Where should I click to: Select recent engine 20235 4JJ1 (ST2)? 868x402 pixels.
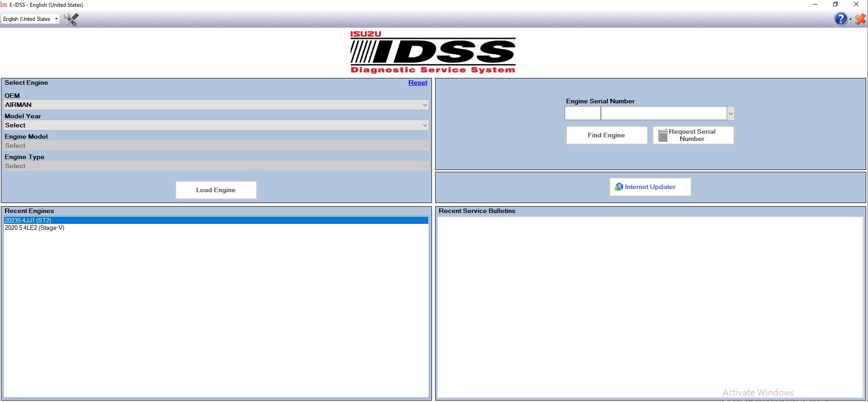[x=216, y=220]
